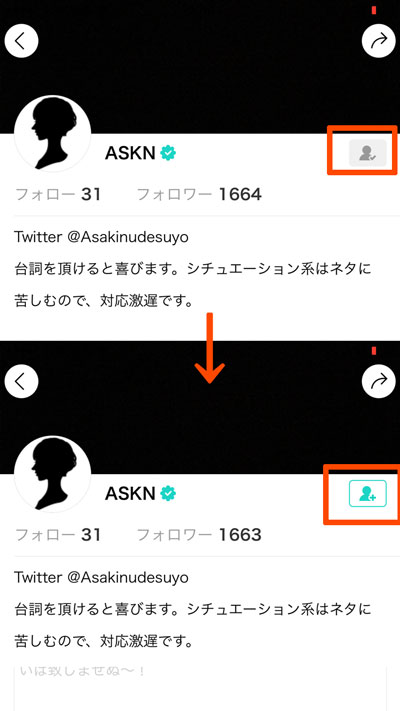Tap the ASKN username in top profile
The height and width of the screenshot is (711, 400).
pyautogui.click(x=131, y=154)
